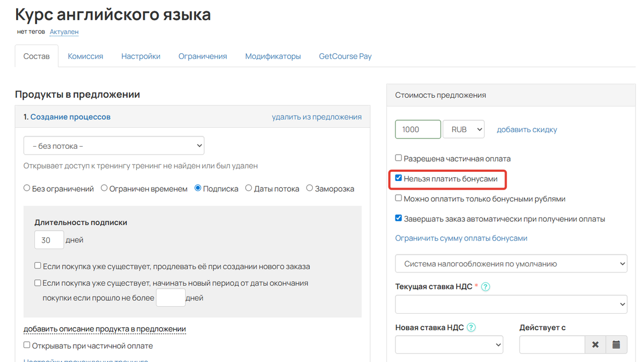Click the price field showing 1000
The width and height of the screenshot is (644, 362).
[x=418, y=129]
